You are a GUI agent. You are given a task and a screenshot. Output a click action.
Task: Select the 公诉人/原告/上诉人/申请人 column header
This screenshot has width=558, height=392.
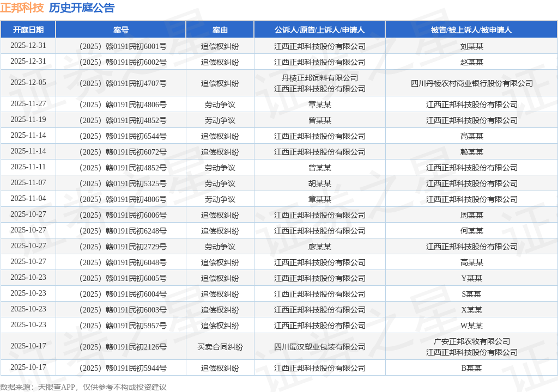coord(319,30)
